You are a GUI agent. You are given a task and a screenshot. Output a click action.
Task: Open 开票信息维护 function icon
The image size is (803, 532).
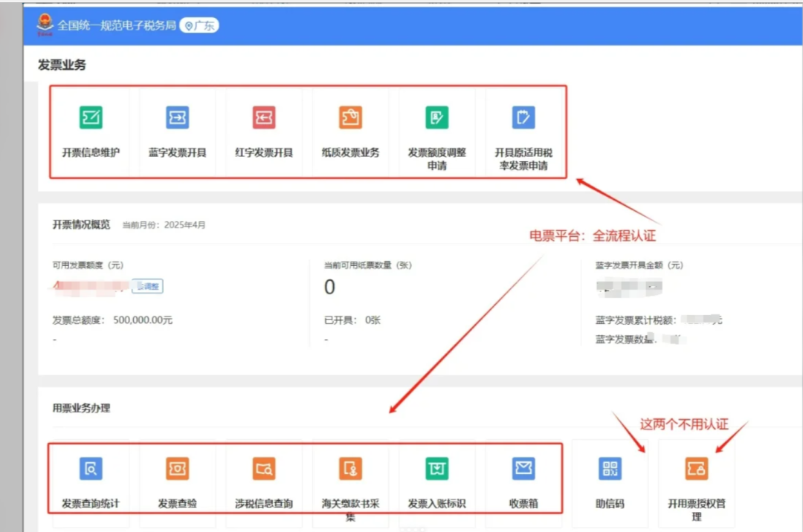click(x=89, y=117)
